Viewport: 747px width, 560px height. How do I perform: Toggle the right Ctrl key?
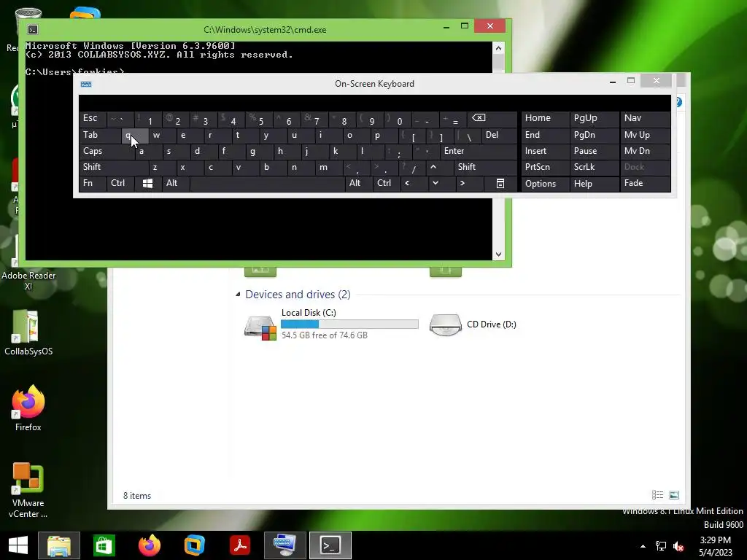tap(387, 183)
